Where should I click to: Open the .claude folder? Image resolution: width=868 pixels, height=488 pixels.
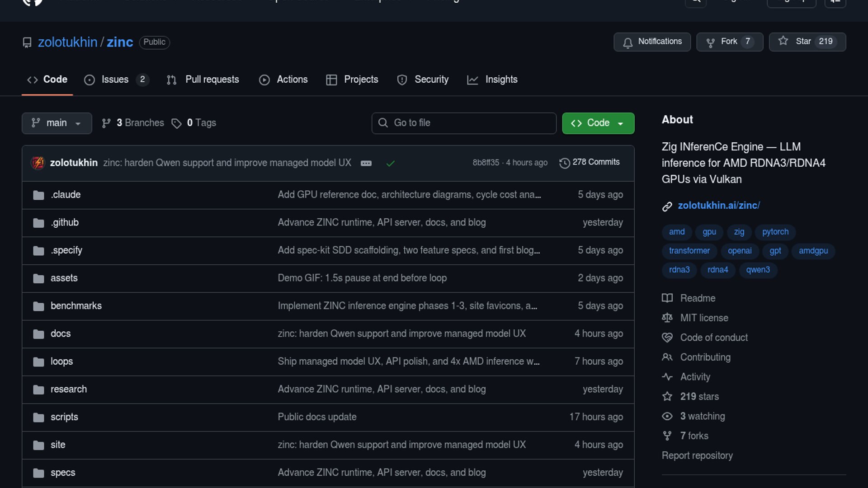tap(66, 195)
